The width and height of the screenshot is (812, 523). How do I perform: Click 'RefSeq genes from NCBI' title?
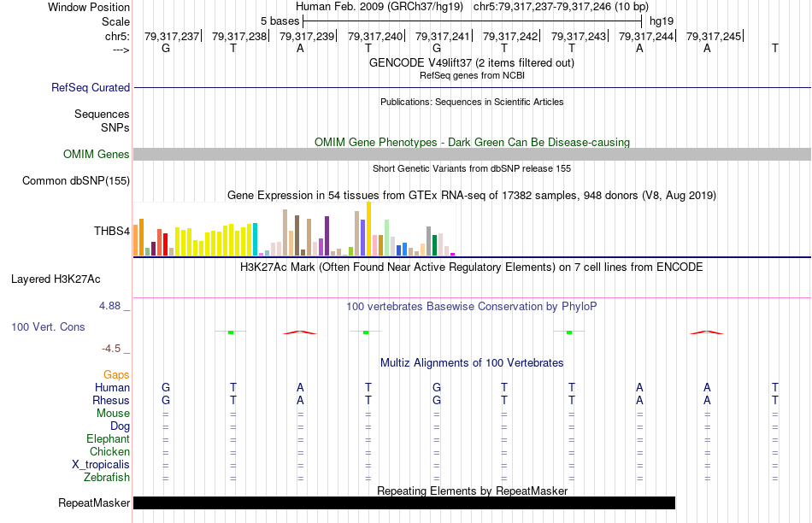pyautogui.click(x=472, y=75)
